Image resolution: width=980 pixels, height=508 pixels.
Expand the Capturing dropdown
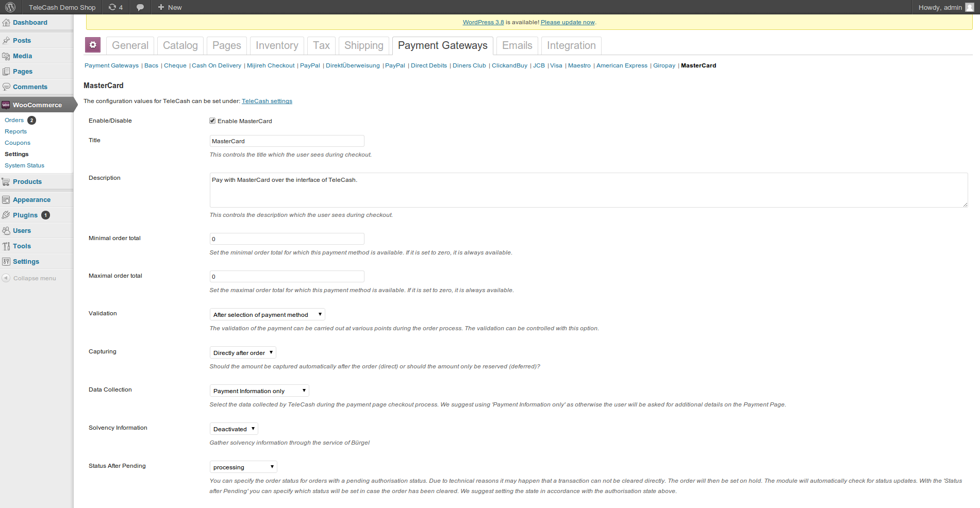point(243,352)
